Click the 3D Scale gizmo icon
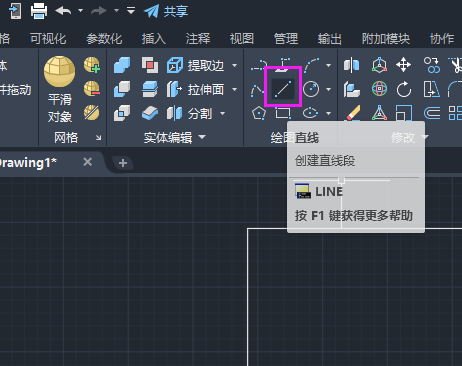The image size is (462, 366). pos(379,113)
